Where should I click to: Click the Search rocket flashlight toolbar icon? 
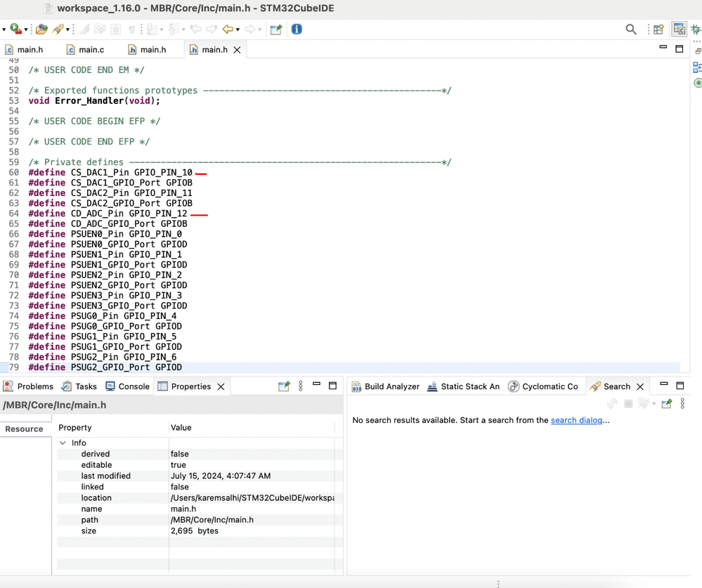click(58, 30)
